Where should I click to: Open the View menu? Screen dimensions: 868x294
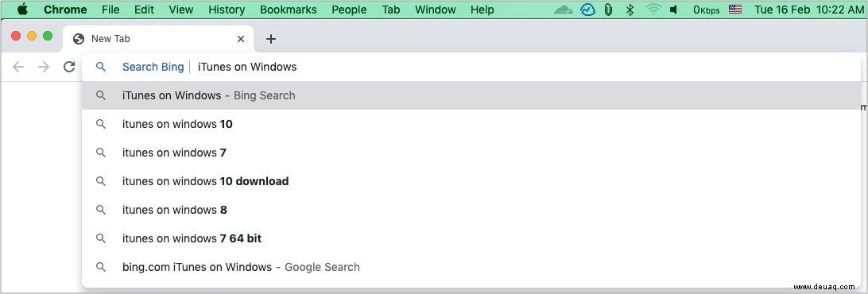coord(181,10)
